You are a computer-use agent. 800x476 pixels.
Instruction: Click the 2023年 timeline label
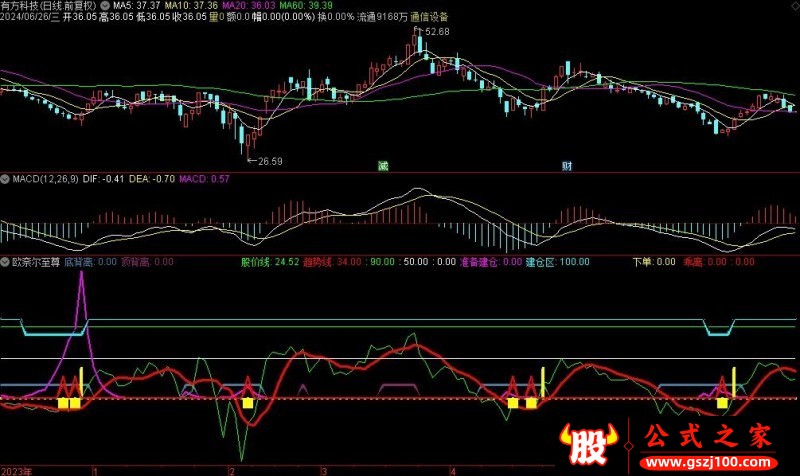coord(16,471)
